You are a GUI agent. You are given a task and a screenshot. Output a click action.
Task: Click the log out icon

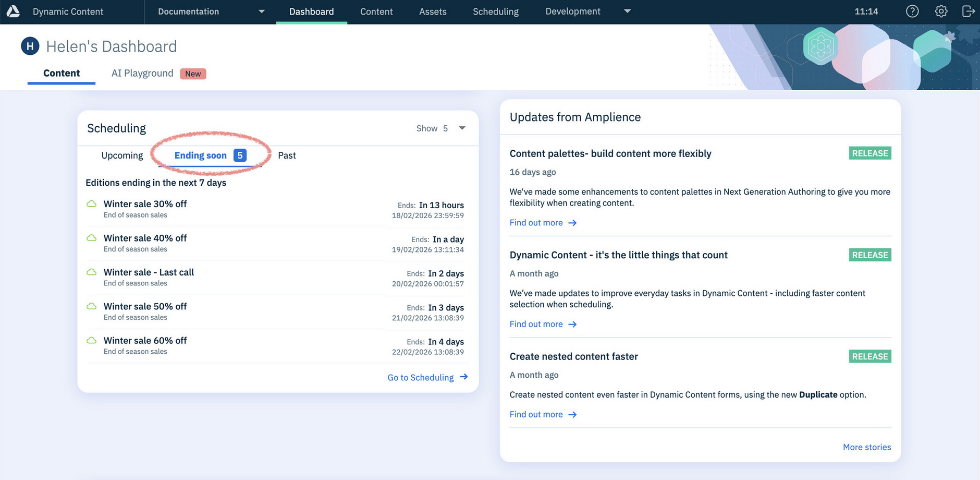tap(969, 11)
